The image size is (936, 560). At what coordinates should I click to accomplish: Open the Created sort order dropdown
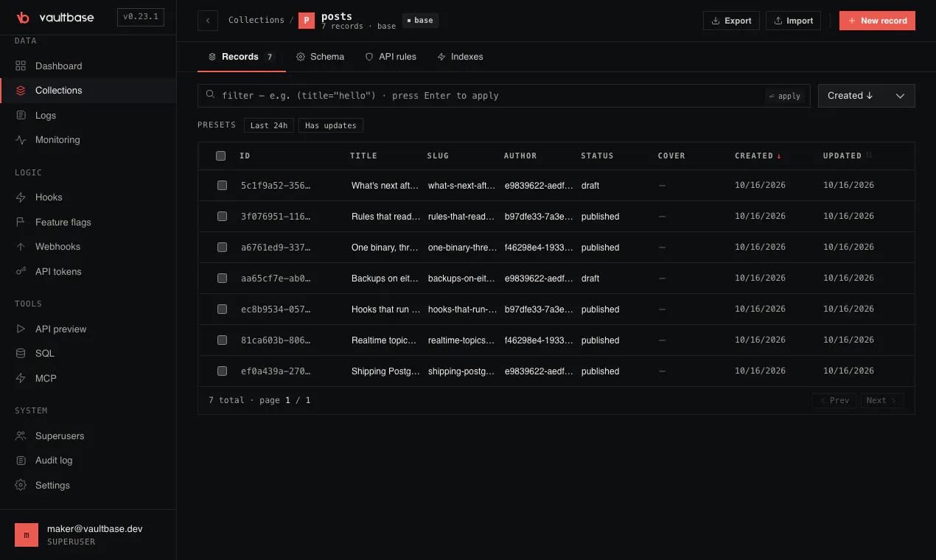click(867, 96)
